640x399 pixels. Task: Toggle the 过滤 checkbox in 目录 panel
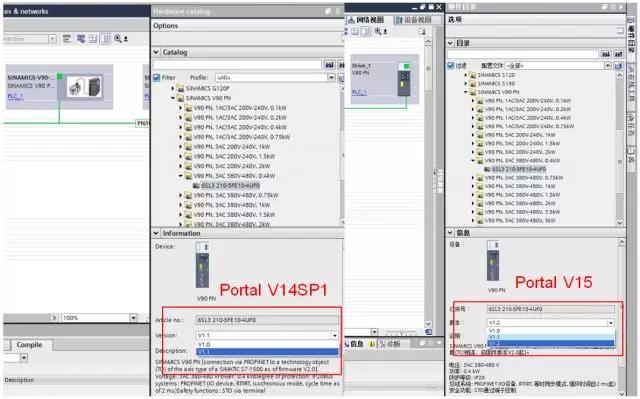tap(451, 65)
